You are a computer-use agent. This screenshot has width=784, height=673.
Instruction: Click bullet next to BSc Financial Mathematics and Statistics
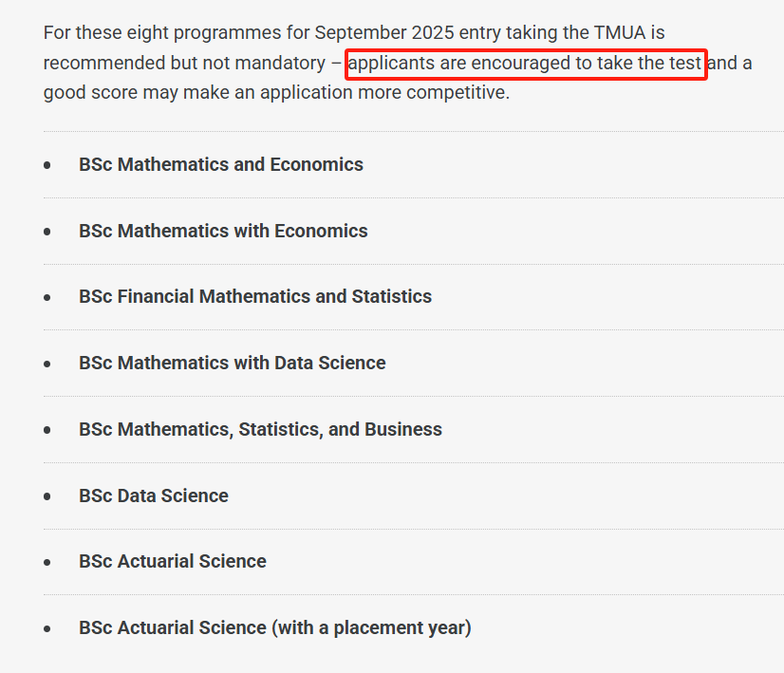[47, 297]
